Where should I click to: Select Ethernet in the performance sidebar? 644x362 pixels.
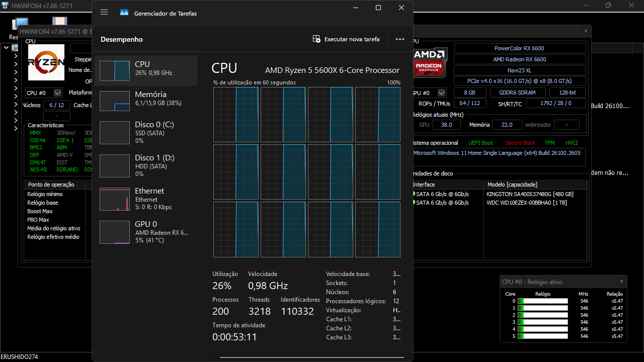point(146,199)
